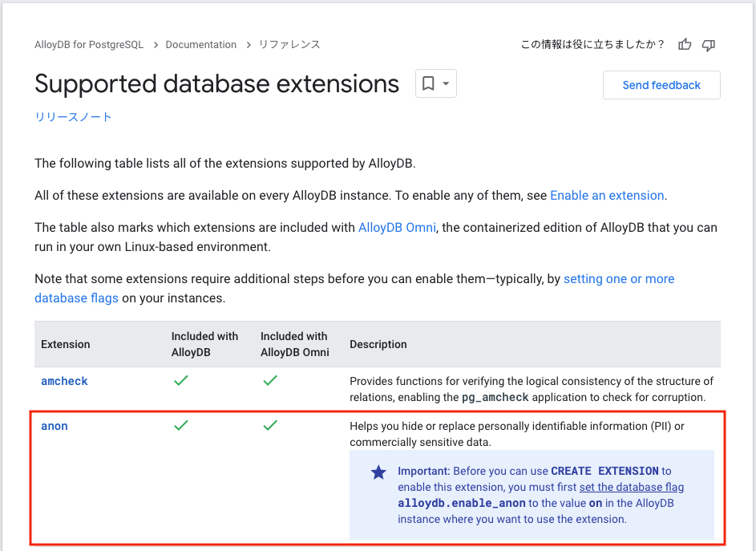Click the Extension column header
The width and height of the screenshot is (756, 551).
66,344
